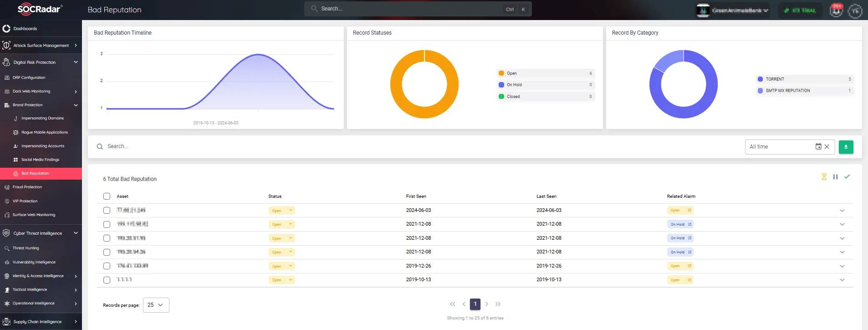This screenshot has height=330, width=868.
Task: Click the Social Media Findings icon
Action: click(x=16, y=160)
